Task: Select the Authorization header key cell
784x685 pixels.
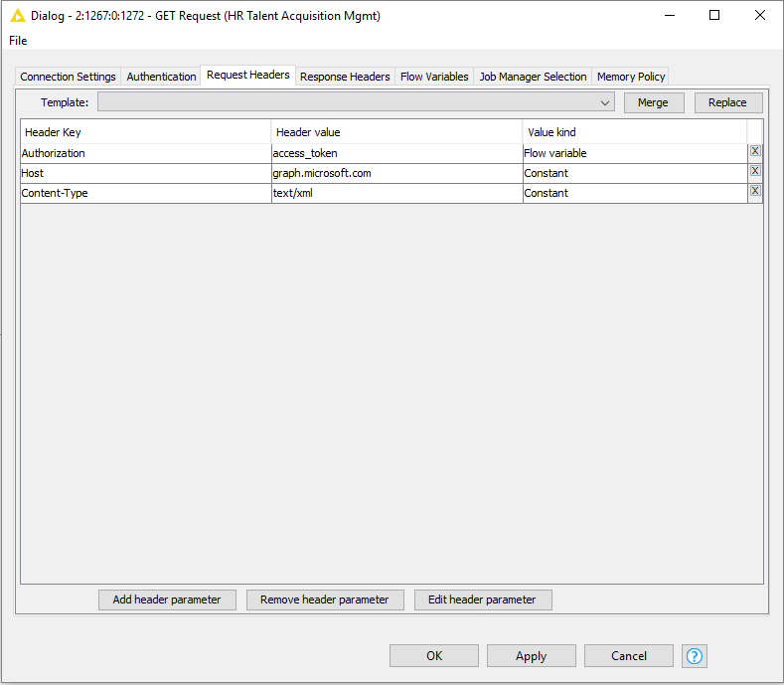Action: [145, 153]
